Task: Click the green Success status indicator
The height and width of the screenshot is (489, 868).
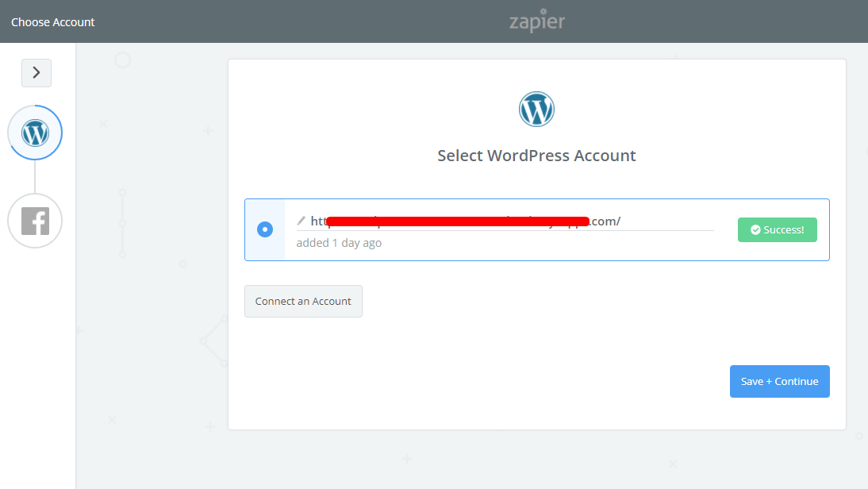Action: (x=777, y=229)
